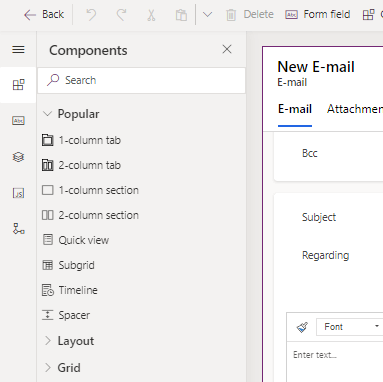Add a 1-column section component
383x382 pixels.
tap(90, 190)
